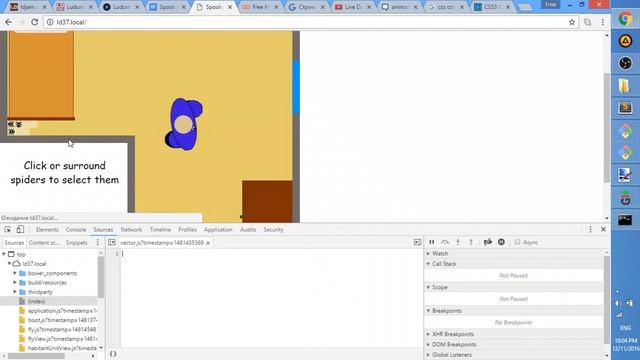Click the ENG language indicator
The image size is (640, 360).
tap(625, 328)
